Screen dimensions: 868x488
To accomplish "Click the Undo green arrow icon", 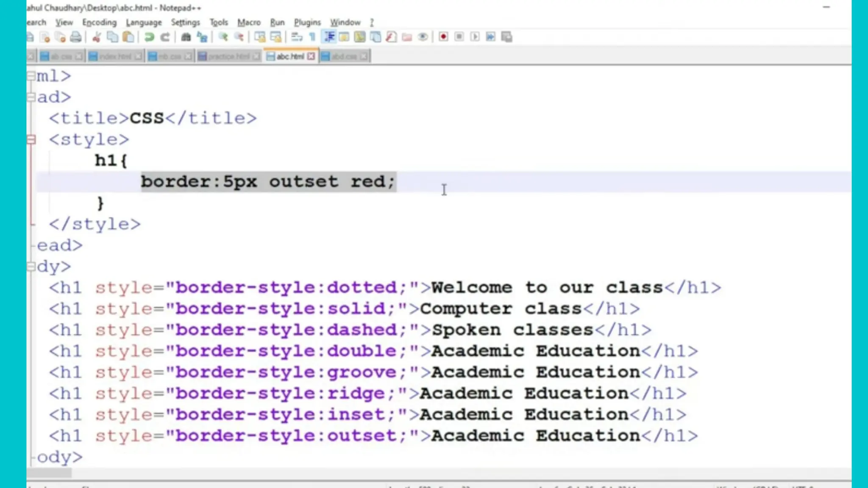I will coord(149,37).
